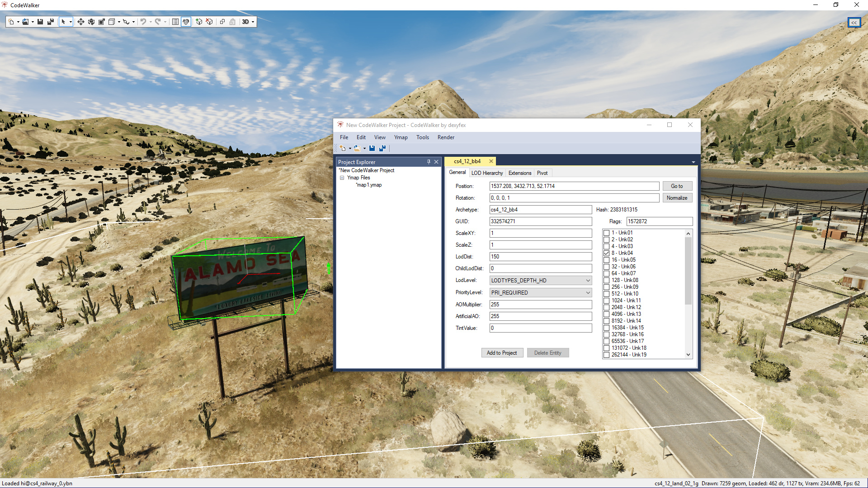Open the LodLevel dropdown

[588, 281]
